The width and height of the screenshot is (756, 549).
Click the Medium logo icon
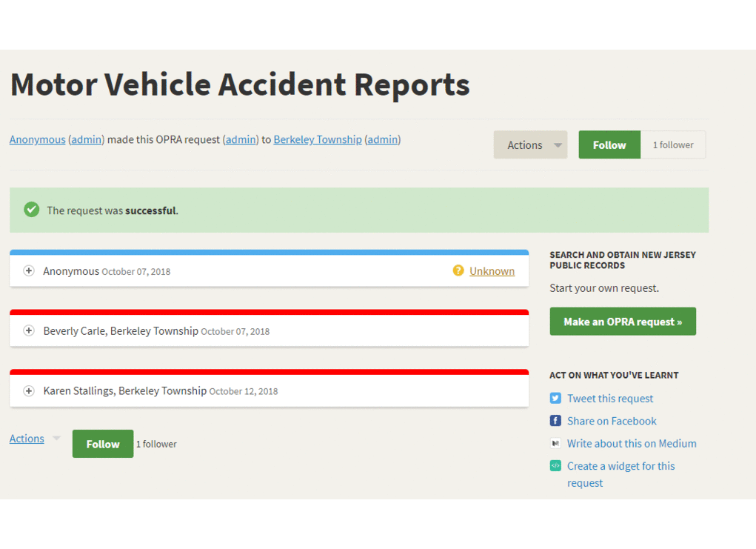coord(555,443)
